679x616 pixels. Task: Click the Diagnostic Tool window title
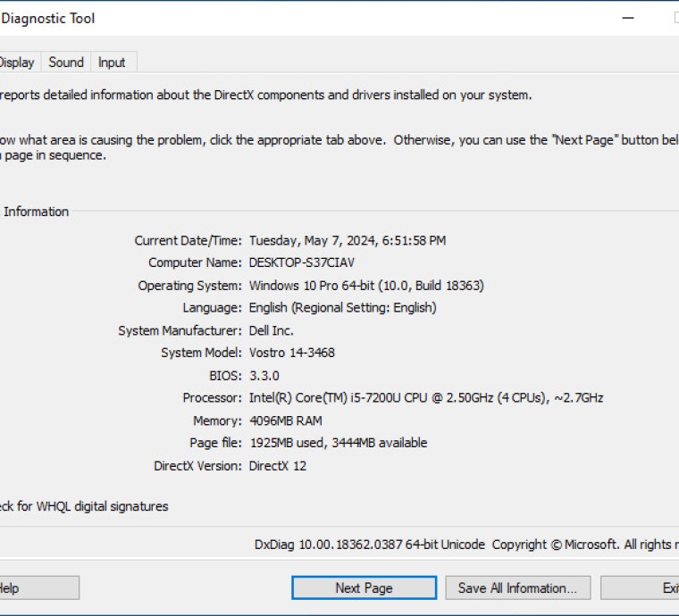[47, 19]
